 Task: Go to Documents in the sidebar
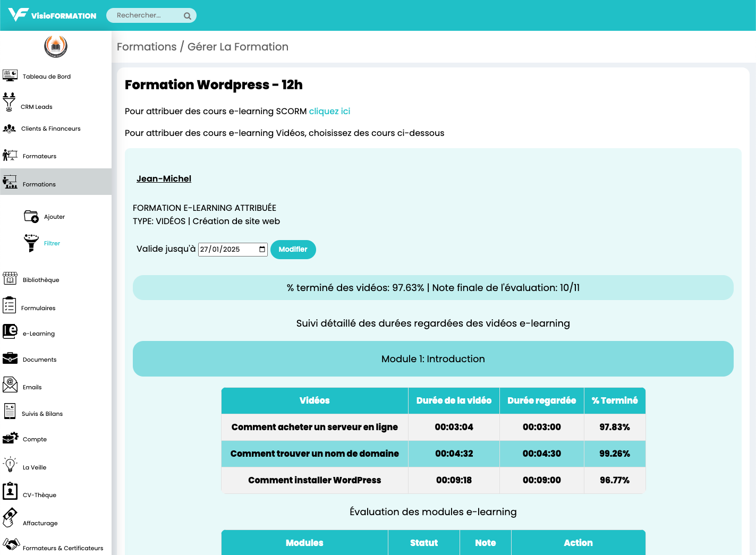[39, 360]
